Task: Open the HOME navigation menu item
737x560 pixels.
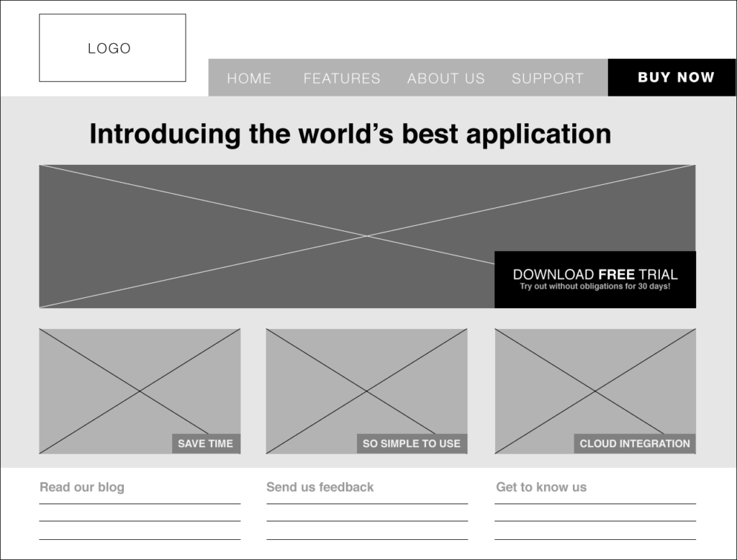Action: tap(249, 78)
